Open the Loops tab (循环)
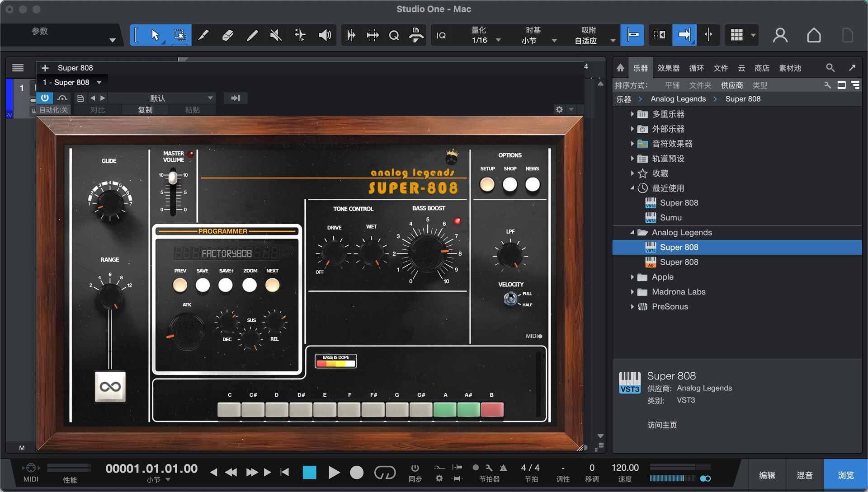The height and width of the screenshot is (492, 868). tap(696, 68)
